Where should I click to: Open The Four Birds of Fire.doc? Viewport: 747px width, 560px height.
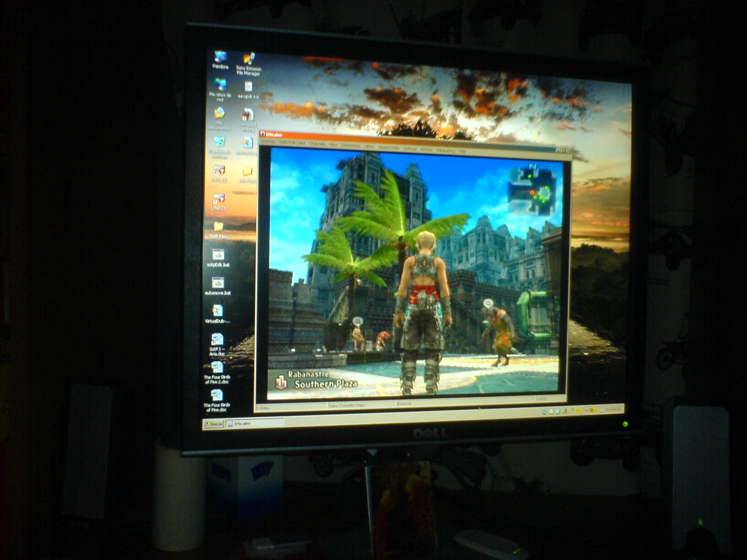[217, 401]
